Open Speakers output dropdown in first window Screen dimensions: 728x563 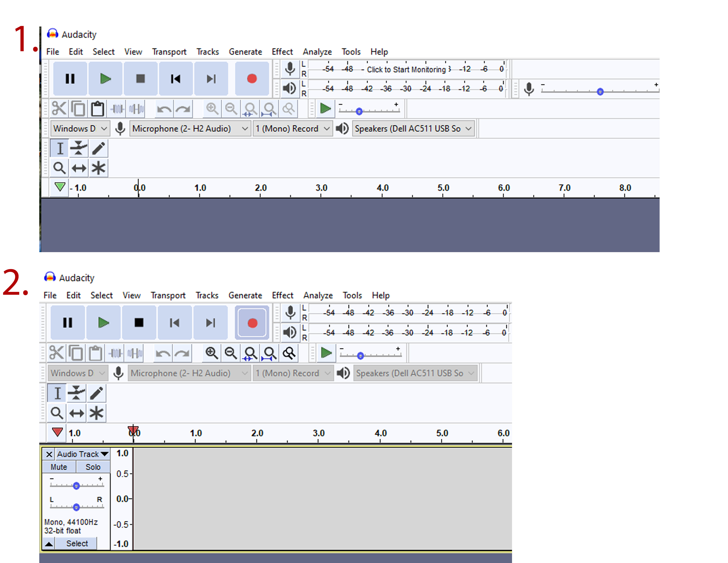point(413,128)
